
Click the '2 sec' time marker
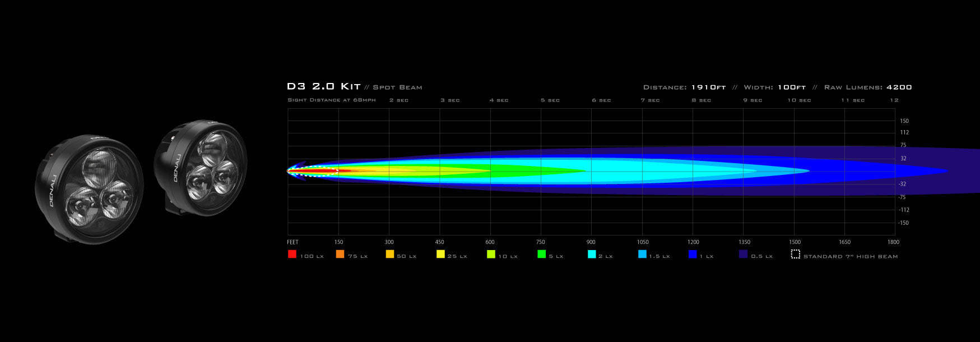399,100
